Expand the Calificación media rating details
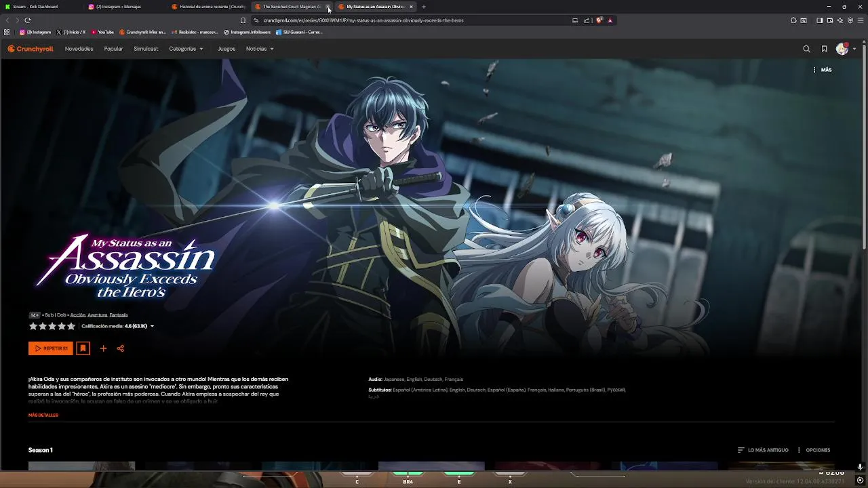The image size is (868, 488). (x=118, y=326)
